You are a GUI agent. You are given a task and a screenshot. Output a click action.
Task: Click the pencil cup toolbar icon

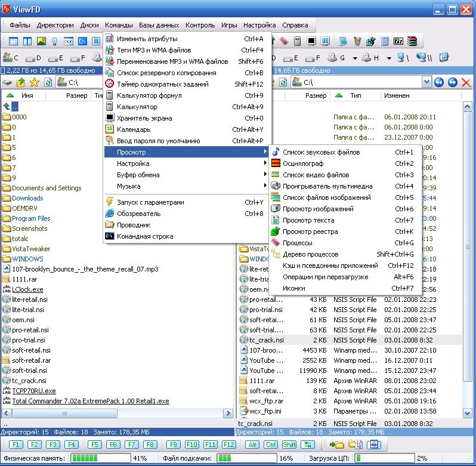point(357,41)
